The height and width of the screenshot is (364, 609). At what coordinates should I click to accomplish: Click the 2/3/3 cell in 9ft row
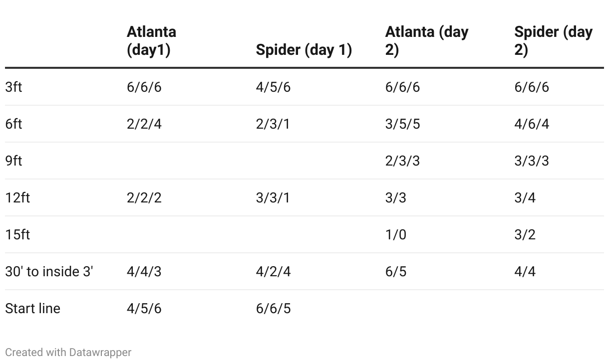[x=402, y=161]
